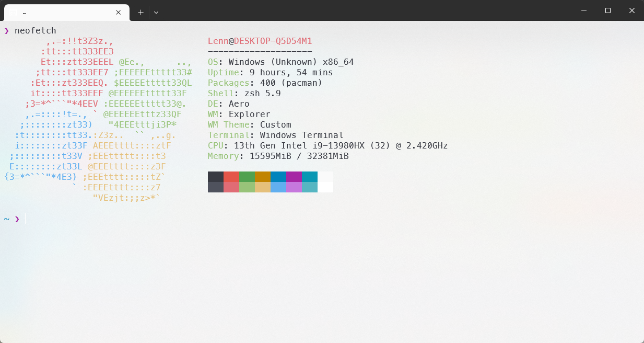Click the DESKTOP-Q5D54M1 hostname text
644x343 pixels.
[273, 41]
